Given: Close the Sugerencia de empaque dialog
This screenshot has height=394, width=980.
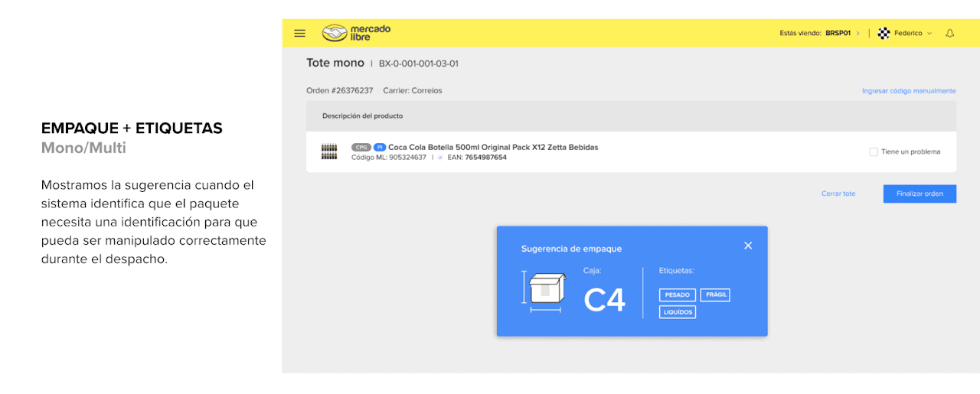Looking at the screenshot, I should point(748,246).
